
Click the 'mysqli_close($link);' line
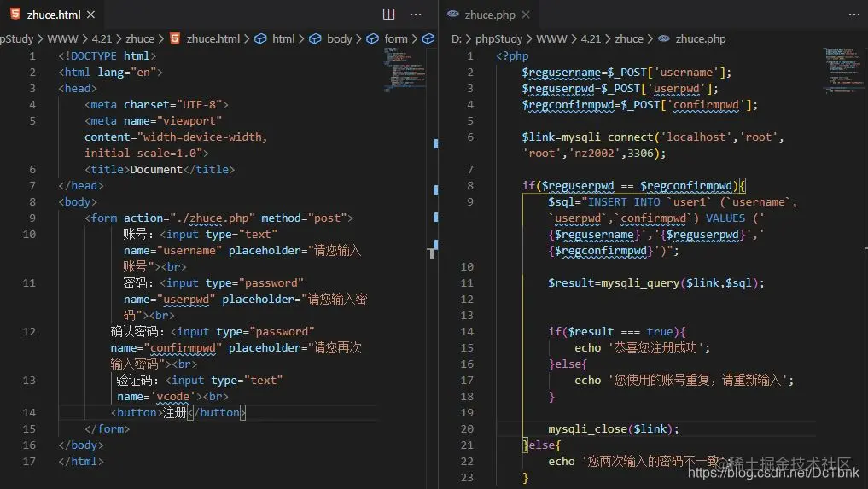tap(614, 428)
